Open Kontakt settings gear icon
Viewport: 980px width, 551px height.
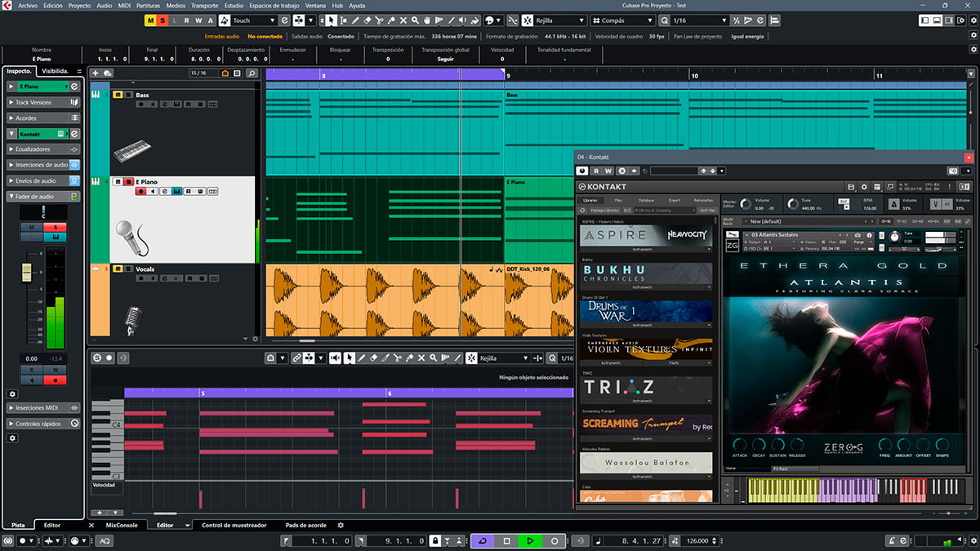tap(864, 187)
